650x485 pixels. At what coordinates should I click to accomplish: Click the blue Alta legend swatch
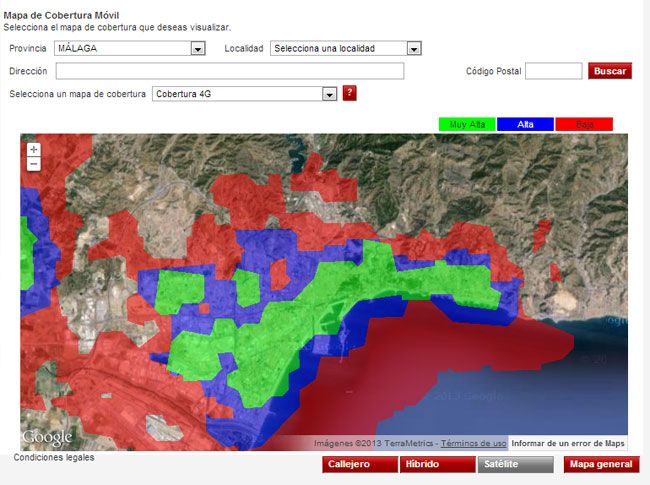(525, 124)
